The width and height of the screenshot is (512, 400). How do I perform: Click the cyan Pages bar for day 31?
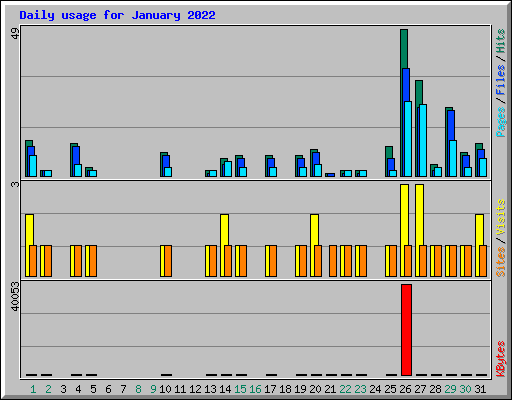click(x=483, y=167)
